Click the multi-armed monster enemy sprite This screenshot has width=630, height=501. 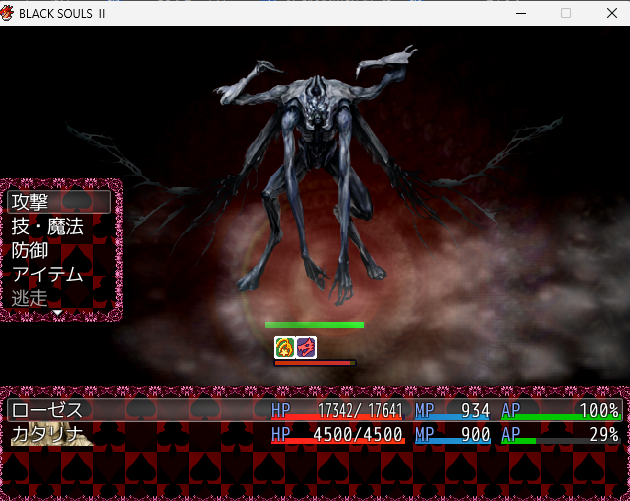click(315, 173)
